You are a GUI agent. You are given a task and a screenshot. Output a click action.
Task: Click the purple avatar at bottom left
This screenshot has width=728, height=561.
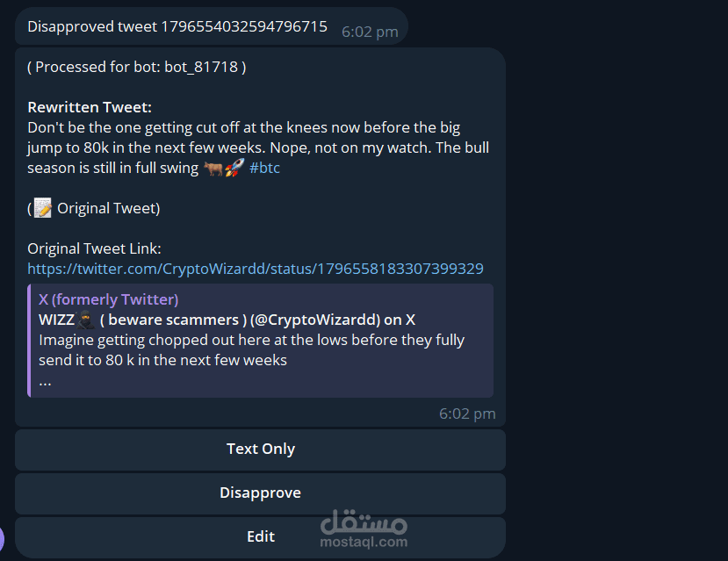point(2,539)
